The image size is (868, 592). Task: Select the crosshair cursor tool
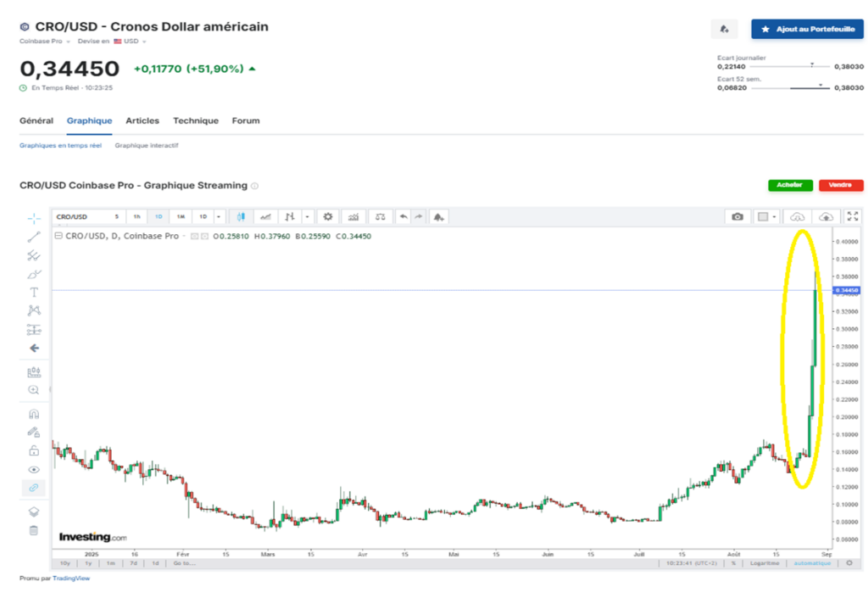tap(34, 219)
